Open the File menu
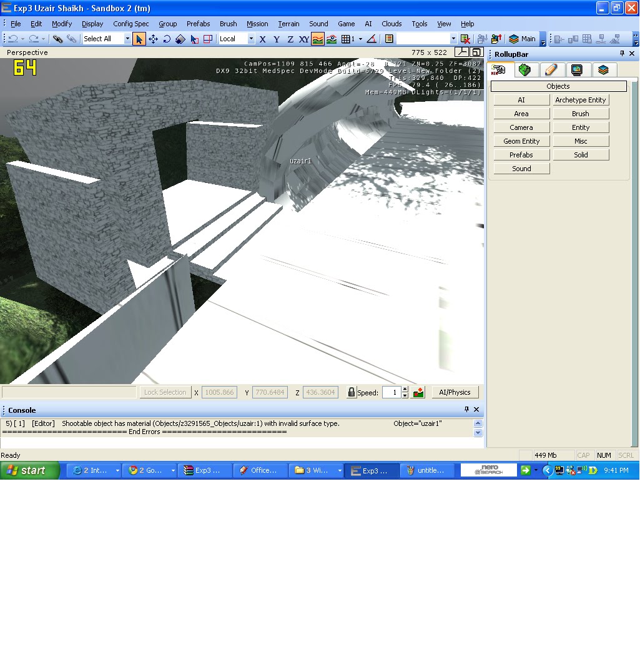The height and width of the screenshot is (672, 640). click(x=16, y=24)
